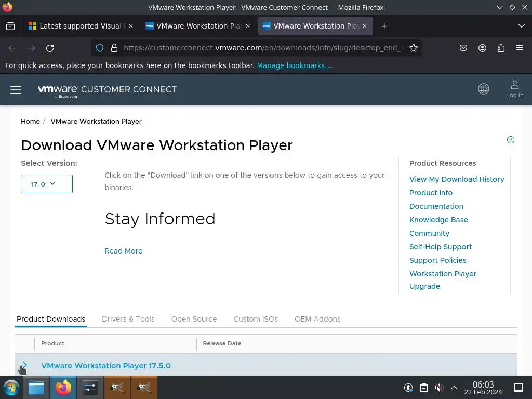Screen dimensions: 532x399
Task: Click the taskbar clock 06:03
Action: click(x=483, y=388)
